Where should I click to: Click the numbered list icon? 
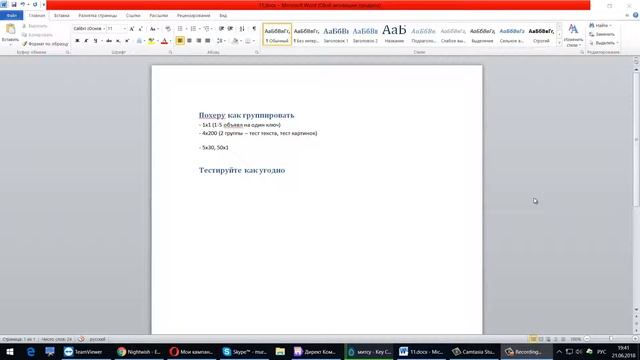[193, 29]
